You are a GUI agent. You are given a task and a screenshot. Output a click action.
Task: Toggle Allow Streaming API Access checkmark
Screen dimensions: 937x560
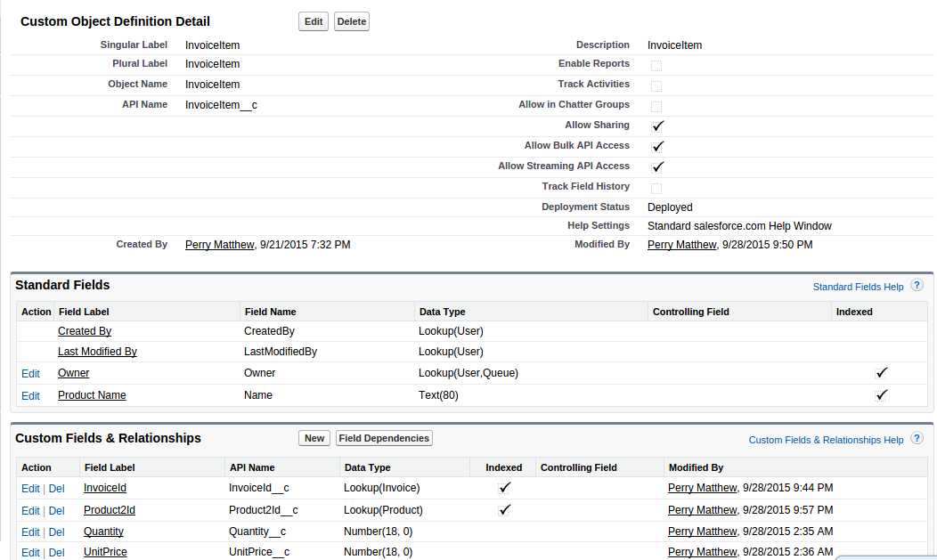coord(657,167)
